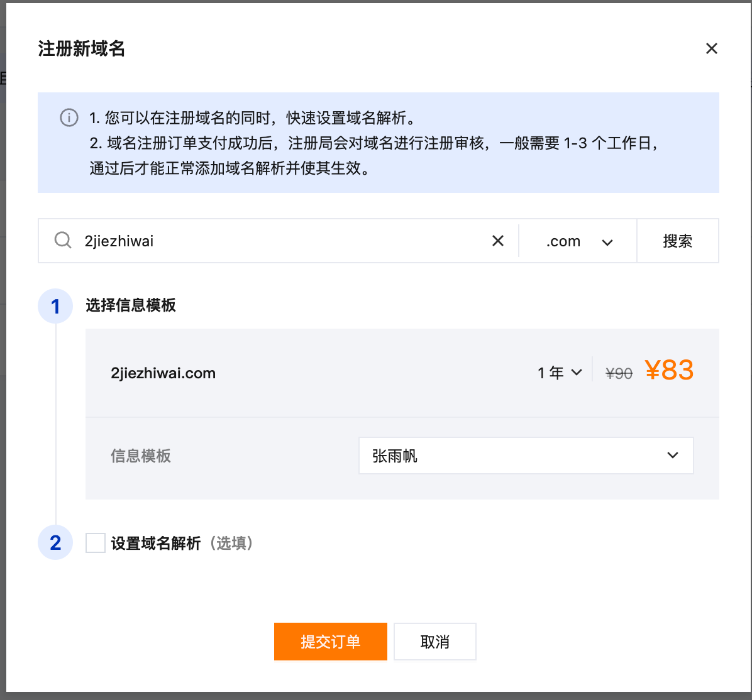Screen dimensions: 752x700
Task: Submit the order with 提交订单
Action: [x=330, y=642]
